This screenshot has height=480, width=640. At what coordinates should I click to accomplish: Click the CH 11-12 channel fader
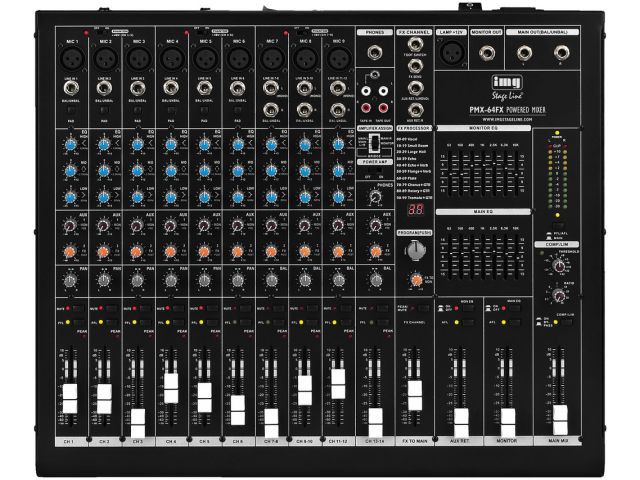338,384
